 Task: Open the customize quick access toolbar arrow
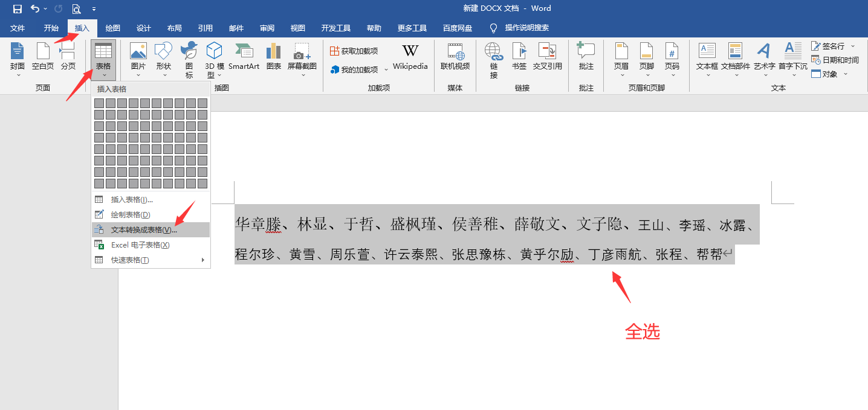coord(94,9)
